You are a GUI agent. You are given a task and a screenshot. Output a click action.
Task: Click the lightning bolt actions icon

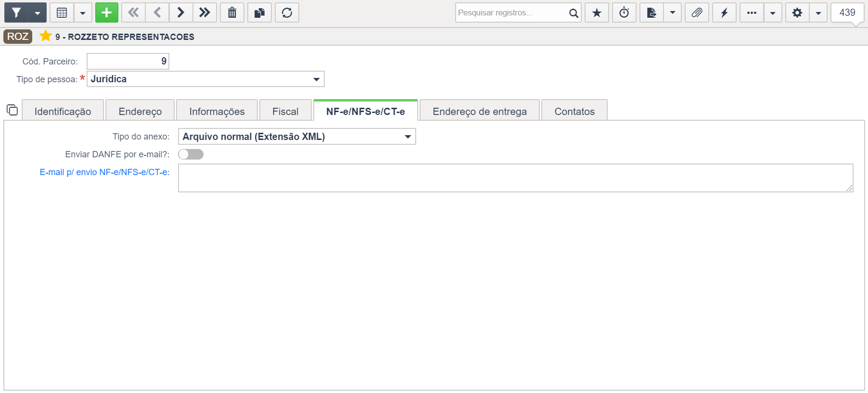pos(724,13)
